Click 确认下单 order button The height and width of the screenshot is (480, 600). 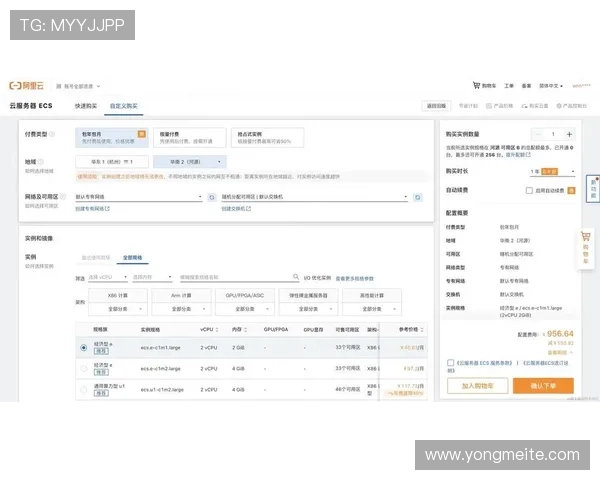(x=543, y=386)
